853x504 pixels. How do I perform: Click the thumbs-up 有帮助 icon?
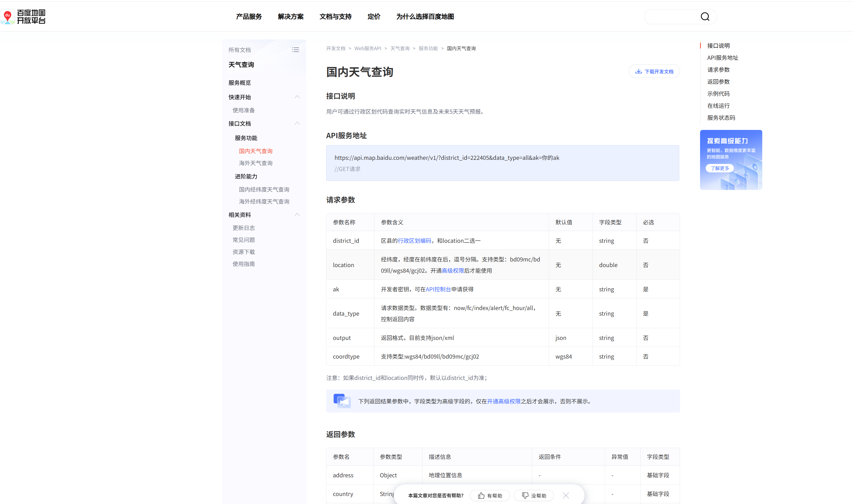click(481, 495)
